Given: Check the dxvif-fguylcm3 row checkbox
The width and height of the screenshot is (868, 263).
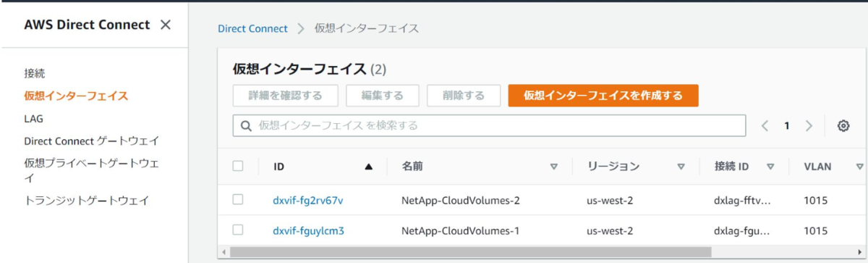Looking at the screenshot, I should (238, 230).
